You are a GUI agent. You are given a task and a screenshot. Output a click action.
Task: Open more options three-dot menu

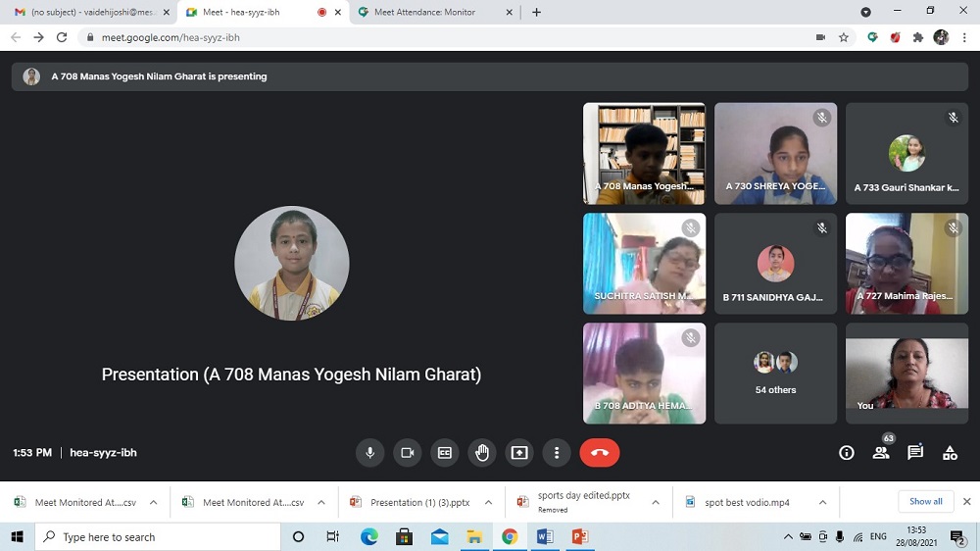tap(557, 453)
